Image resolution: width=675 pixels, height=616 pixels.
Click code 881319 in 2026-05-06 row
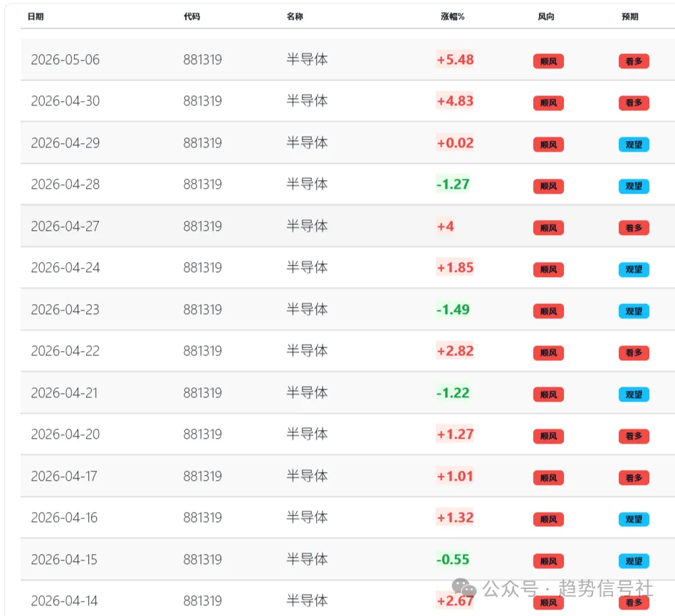[203, 59]
